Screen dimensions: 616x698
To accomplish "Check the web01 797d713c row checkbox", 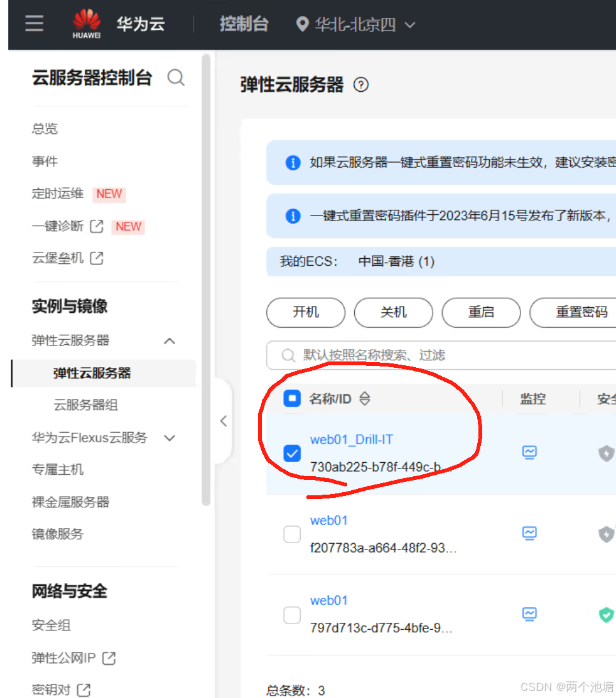I will pyautogui.click(x=292, y=615).
